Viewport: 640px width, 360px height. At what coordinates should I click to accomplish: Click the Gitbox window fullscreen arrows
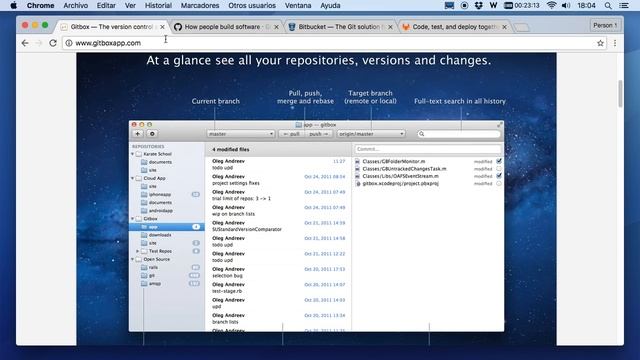pyautogui.click(x=499, y=124)
